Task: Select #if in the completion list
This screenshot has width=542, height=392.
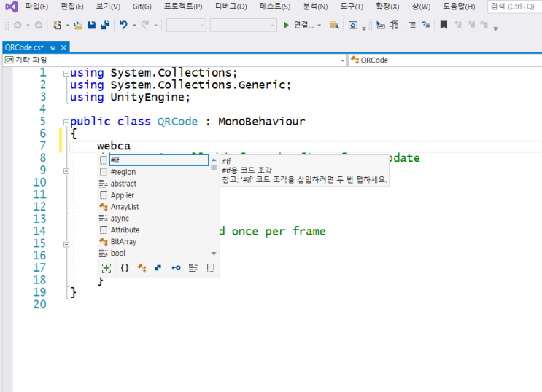Action: [x=158, y=160]
